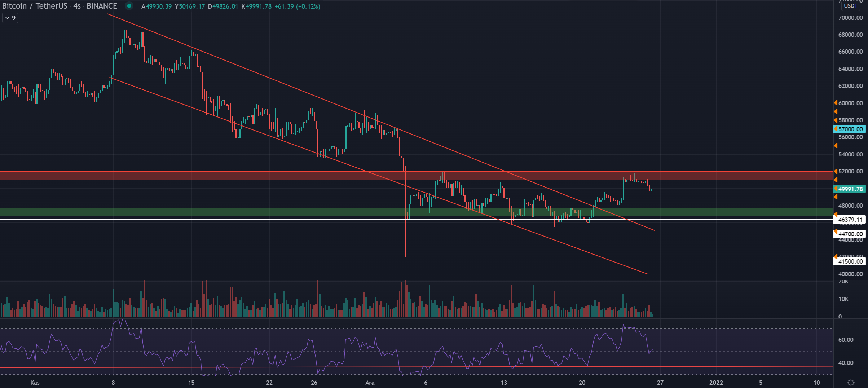Click the BINANCE exchange label
Image resolution: width=868 pixels, height=388 pixels.
tap(102, 6)
